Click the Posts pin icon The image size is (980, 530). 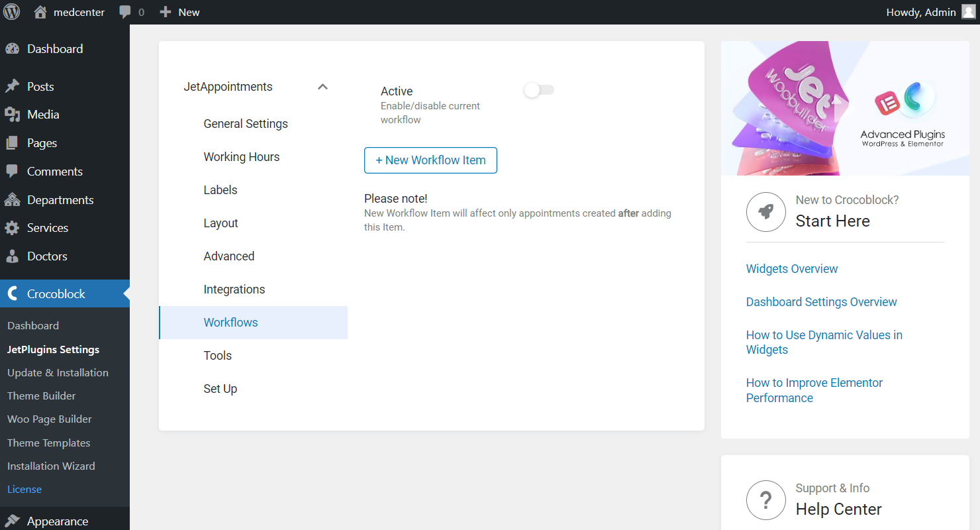[12, 87]
